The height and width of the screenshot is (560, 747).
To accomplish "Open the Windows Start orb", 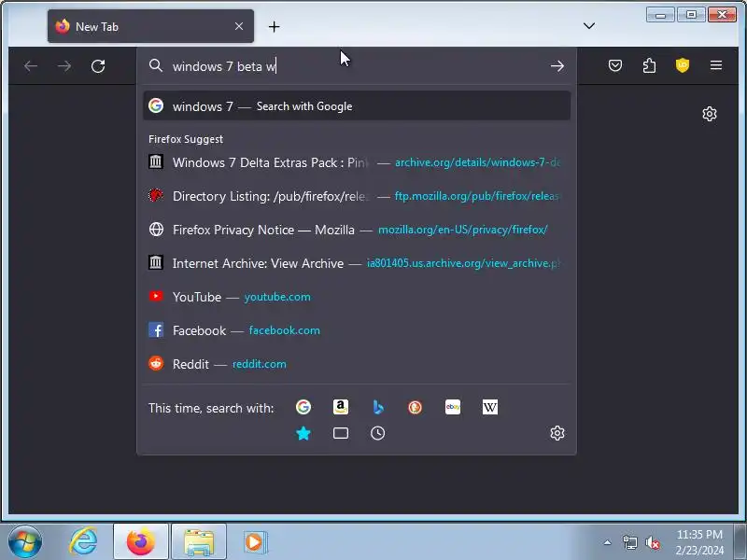I will click(25, 541).
